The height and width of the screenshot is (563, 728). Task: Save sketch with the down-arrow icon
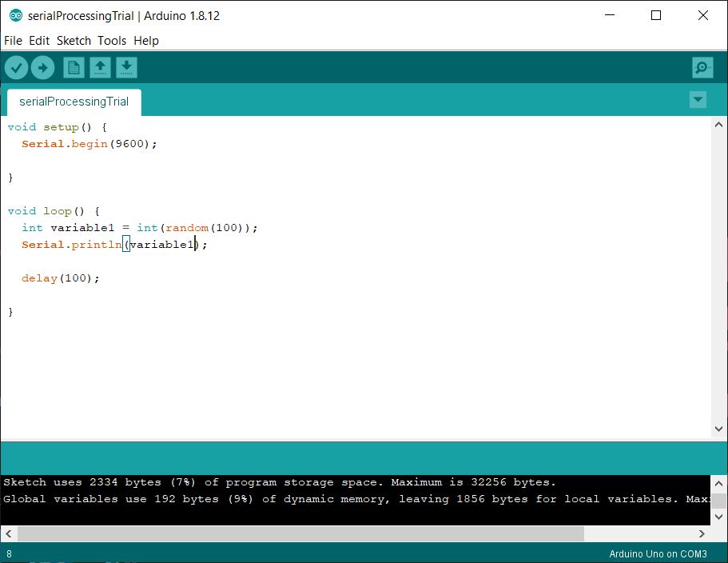coord(126,68)
